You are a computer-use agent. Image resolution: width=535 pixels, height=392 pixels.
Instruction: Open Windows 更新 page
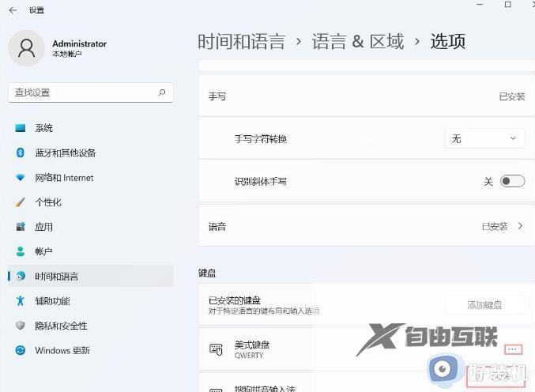[x=90, y=350]
